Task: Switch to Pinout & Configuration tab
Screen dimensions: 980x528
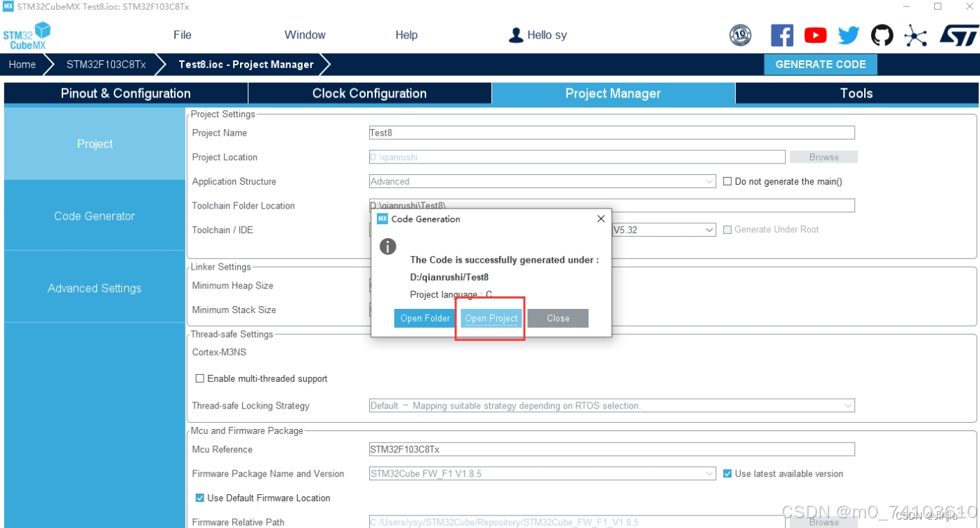Action: [x=126, y=93]
